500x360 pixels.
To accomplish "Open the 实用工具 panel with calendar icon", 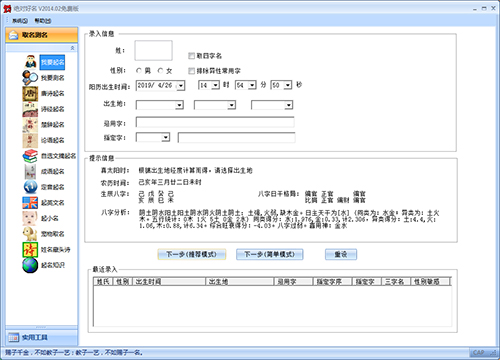I will point(42,337).
